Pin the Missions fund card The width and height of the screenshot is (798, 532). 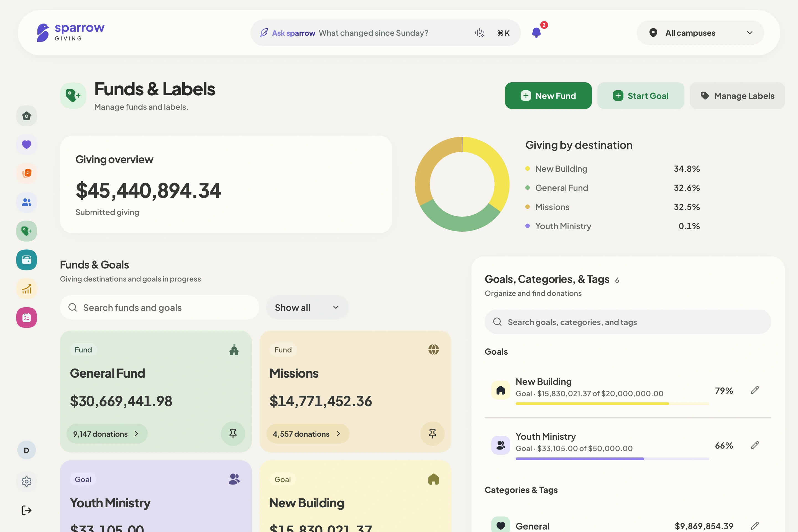click(432, 434)
